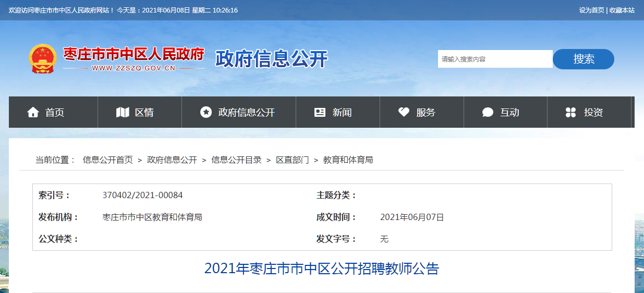Click the 枣庄市市中区人民政府 site title
Viewport: 644px width, 293px height.
point(133,54)
